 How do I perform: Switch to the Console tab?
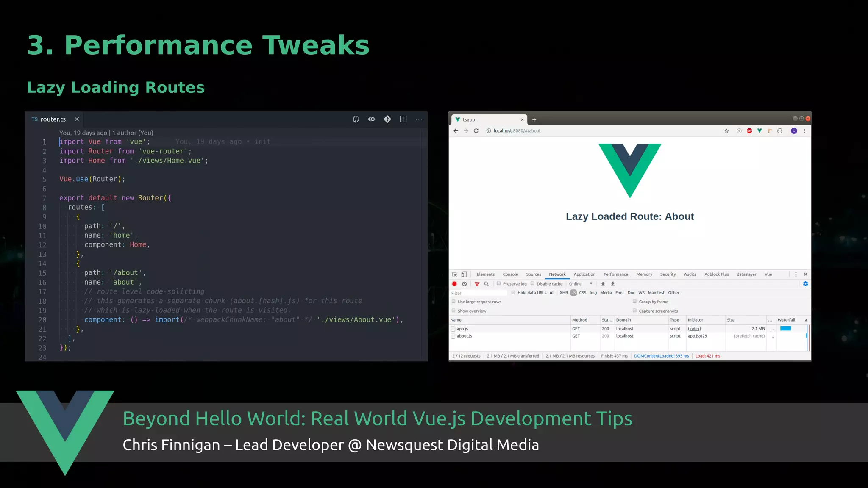(510, 274)
